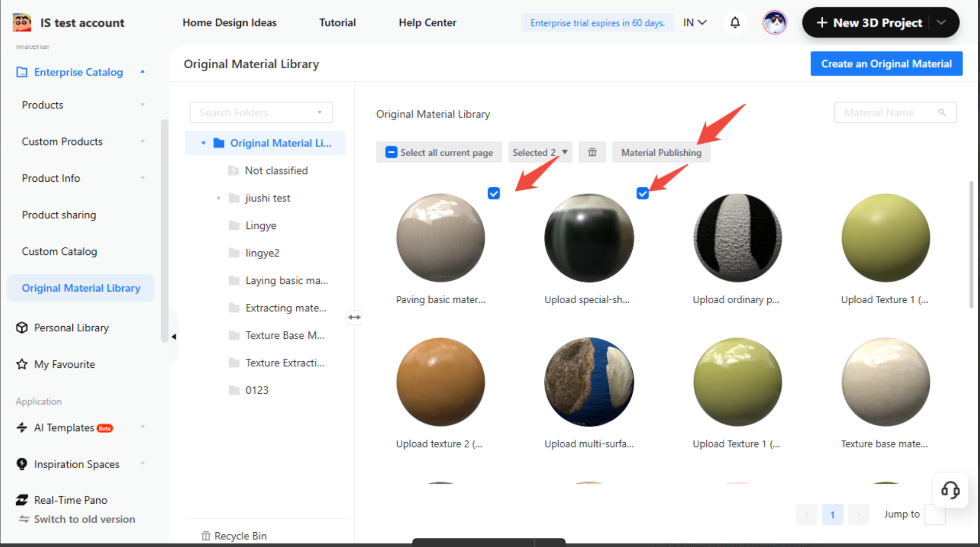The image size is (980, 547).
Task: Click Create an Original Material button
Action: (886, 64)
